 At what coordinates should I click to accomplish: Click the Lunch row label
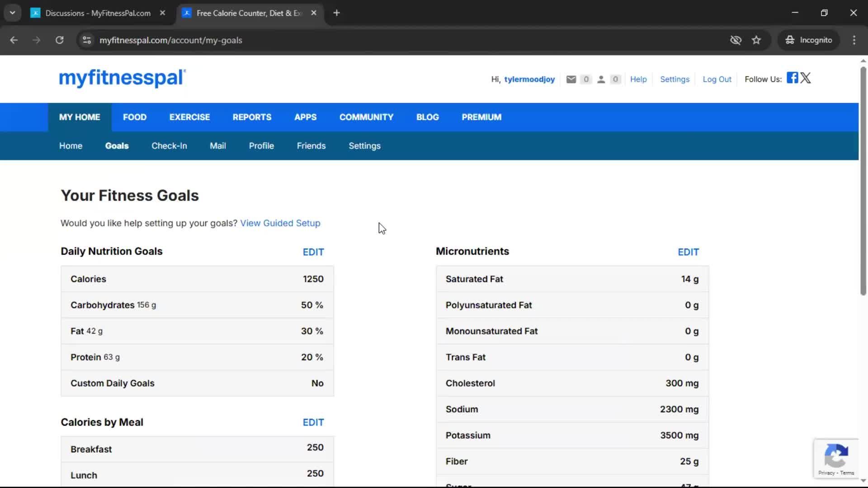click(84, 475)
